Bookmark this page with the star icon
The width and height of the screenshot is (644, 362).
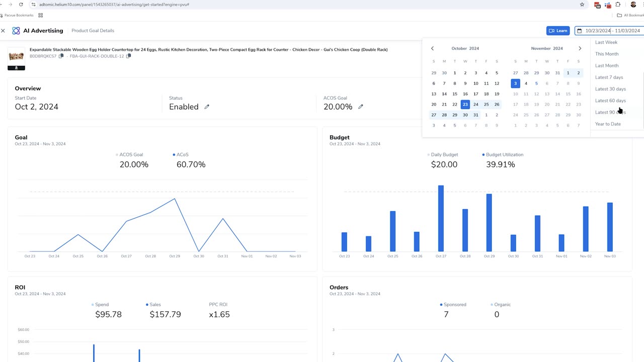[582, 5]
